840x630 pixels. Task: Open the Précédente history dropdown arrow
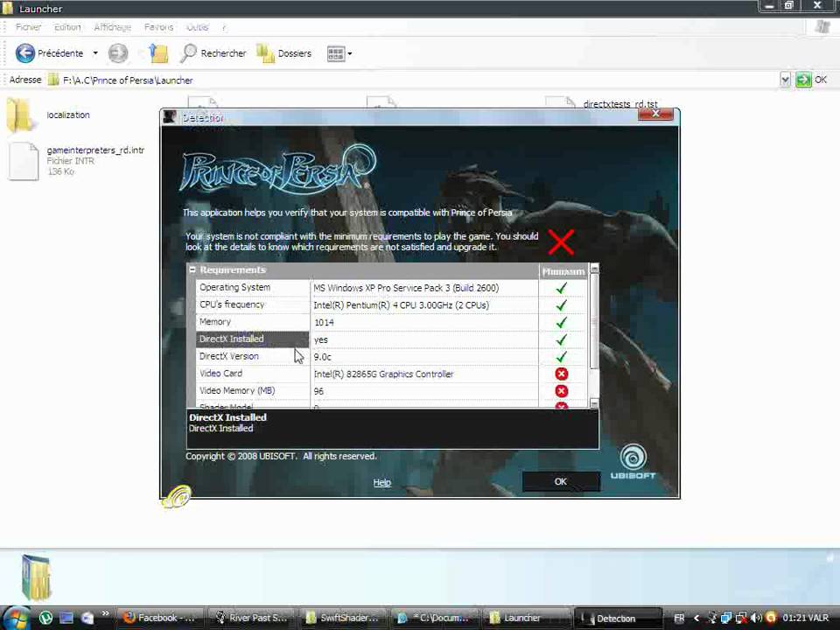tap(95, 53)
